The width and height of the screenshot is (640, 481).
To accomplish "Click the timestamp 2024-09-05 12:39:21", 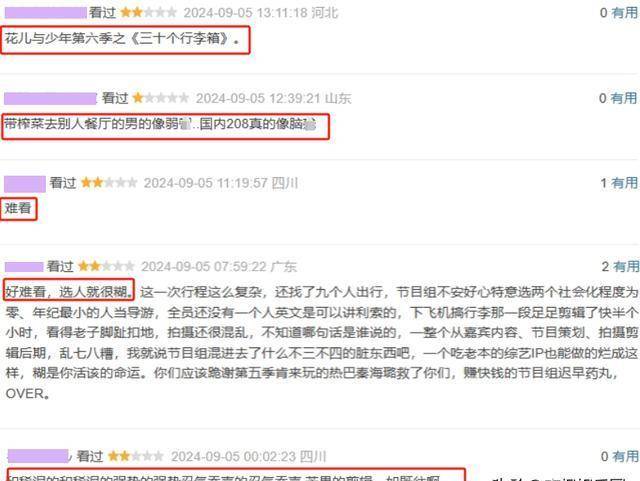I will click(x=258, y=98).
